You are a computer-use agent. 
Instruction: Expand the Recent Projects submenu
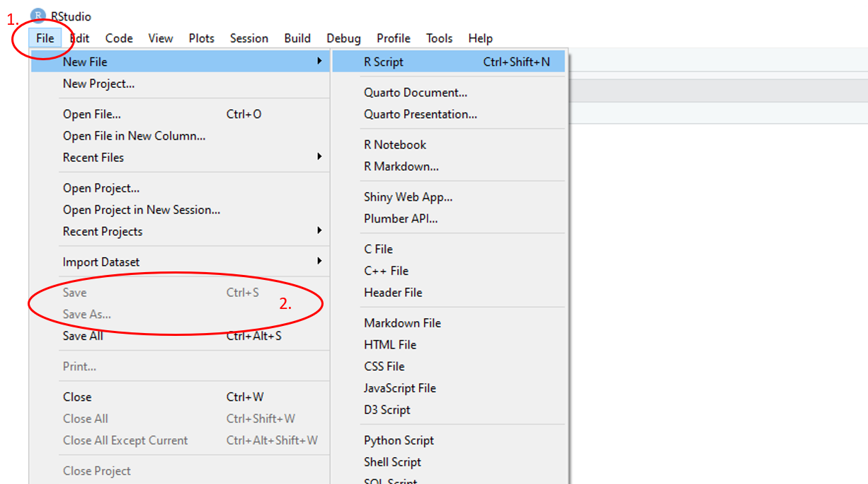click(x=181, y=232)
